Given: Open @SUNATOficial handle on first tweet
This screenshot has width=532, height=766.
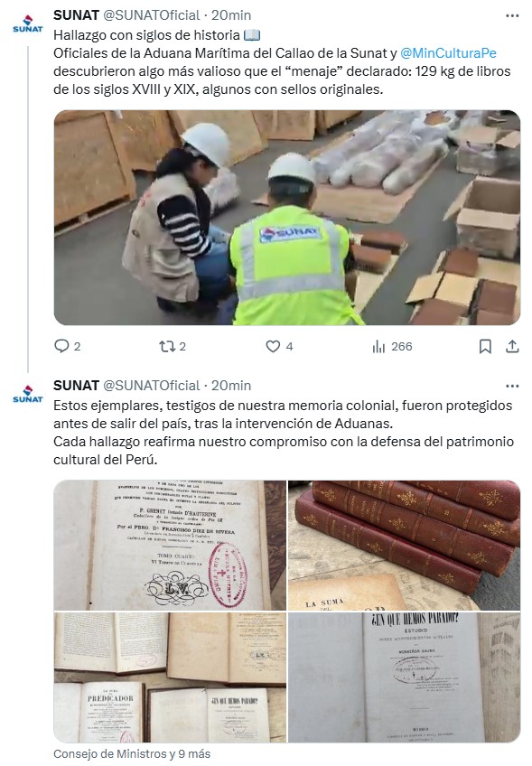Looking at the screenshot, I should pyautogui.click(x=152, y=15).
